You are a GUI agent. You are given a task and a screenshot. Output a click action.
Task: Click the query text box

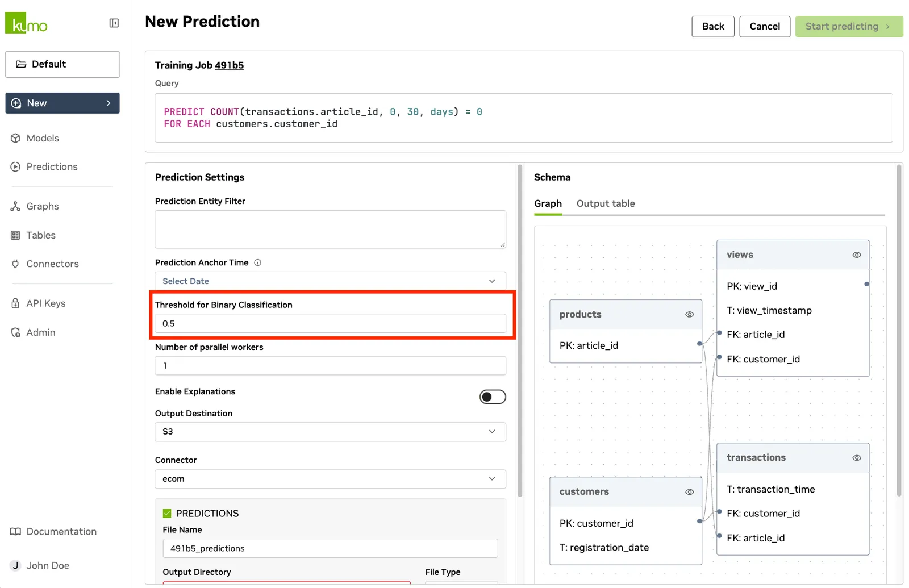pyautogui.click(x=523, y=118)
